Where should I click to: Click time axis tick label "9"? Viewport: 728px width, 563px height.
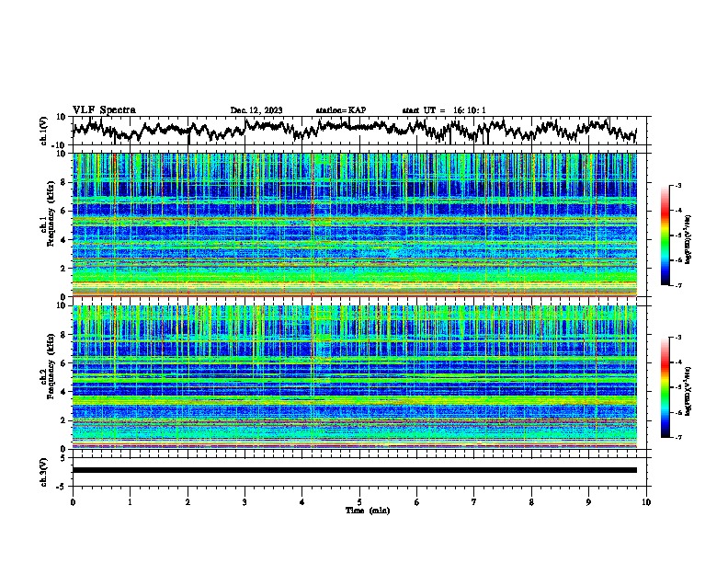click(x=588, y=502)
